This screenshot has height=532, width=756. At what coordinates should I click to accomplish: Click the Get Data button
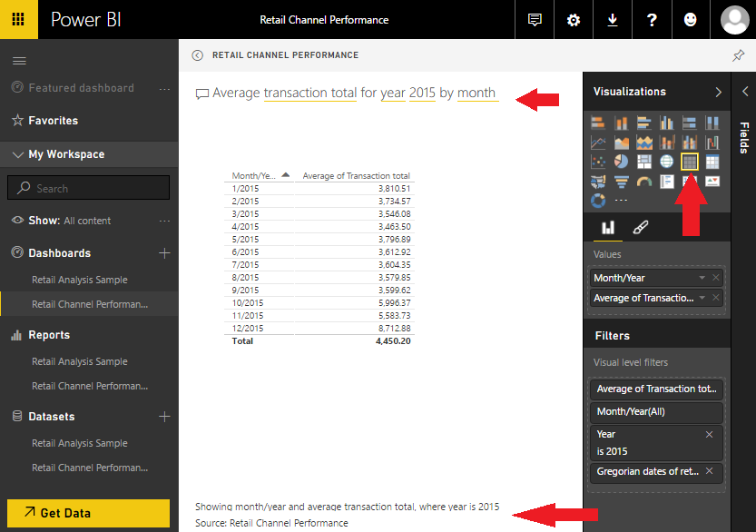point(88,513)
